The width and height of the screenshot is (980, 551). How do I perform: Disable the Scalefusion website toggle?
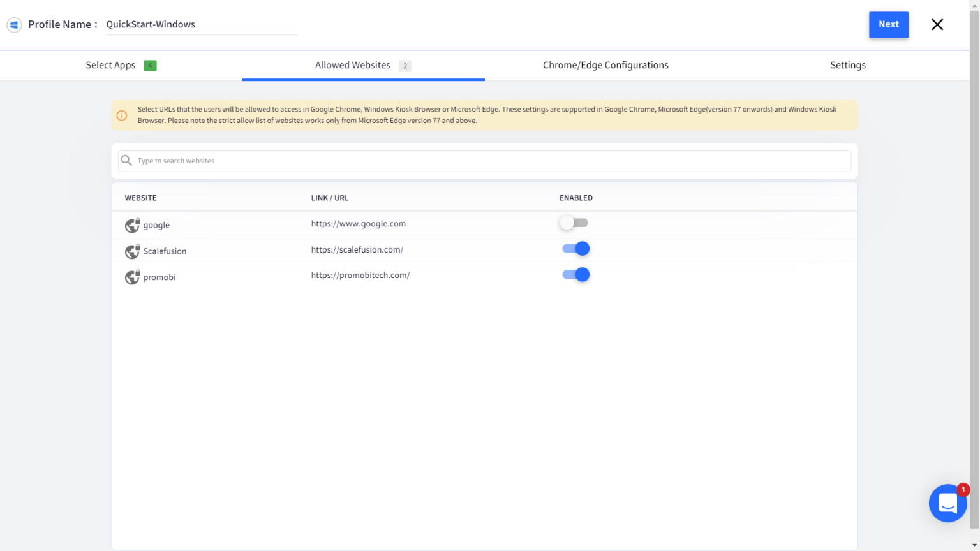tap(575, 248)
